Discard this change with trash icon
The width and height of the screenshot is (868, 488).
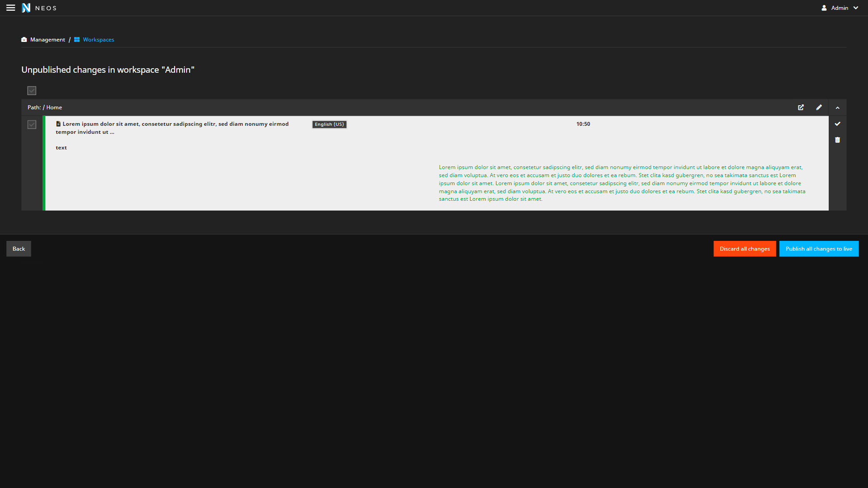tap(837, 140)
